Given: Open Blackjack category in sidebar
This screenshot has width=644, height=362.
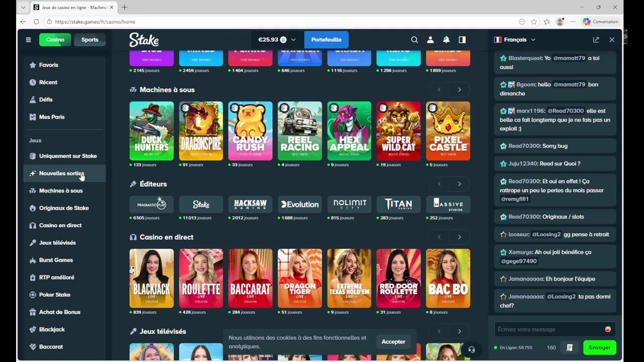Looking at the screenshot, I should (64, 329).
